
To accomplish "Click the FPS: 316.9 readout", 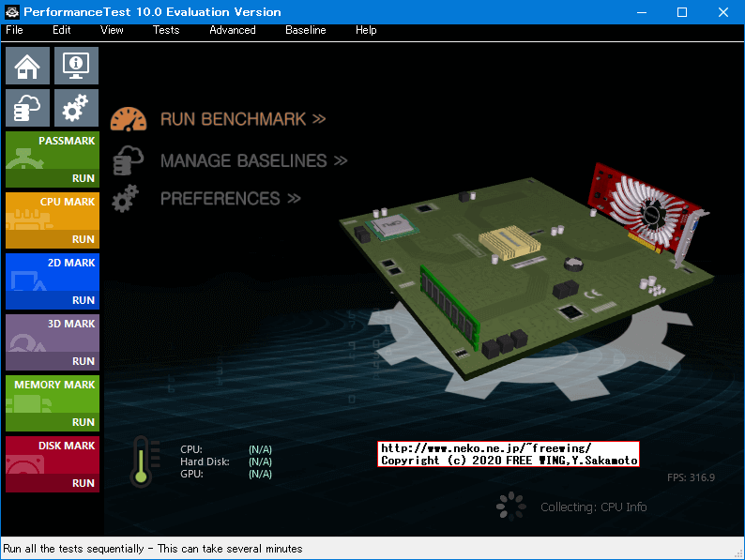I will tap(691, 477).
